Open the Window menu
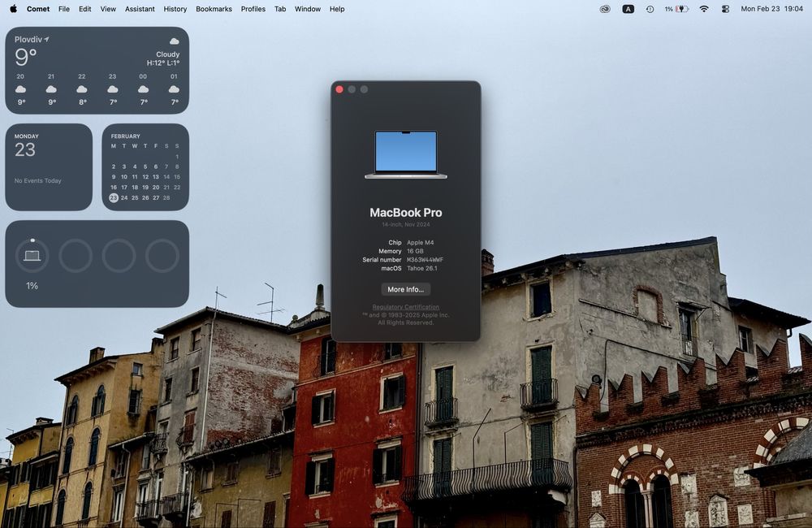This screenshot has width=812, height=528. coord(308,9)
